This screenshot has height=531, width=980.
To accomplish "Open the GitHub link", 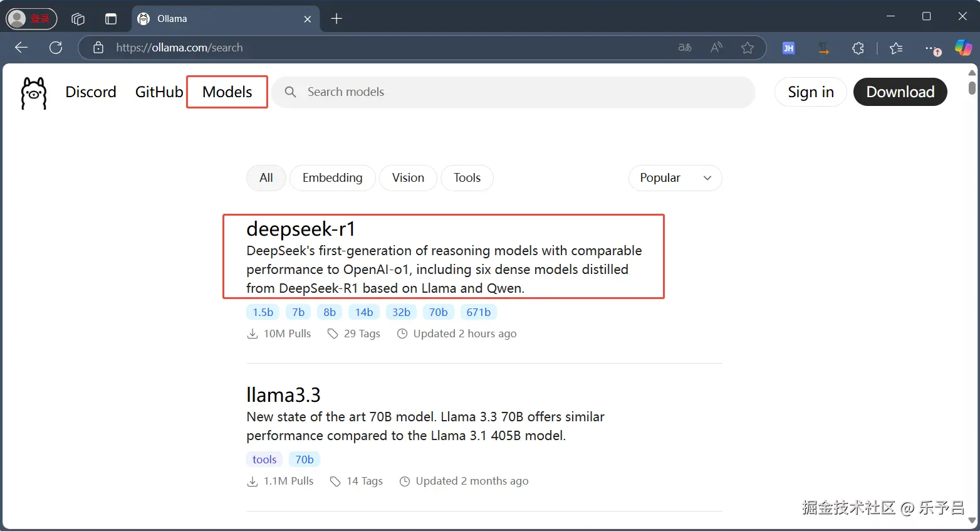I will 159,92.
